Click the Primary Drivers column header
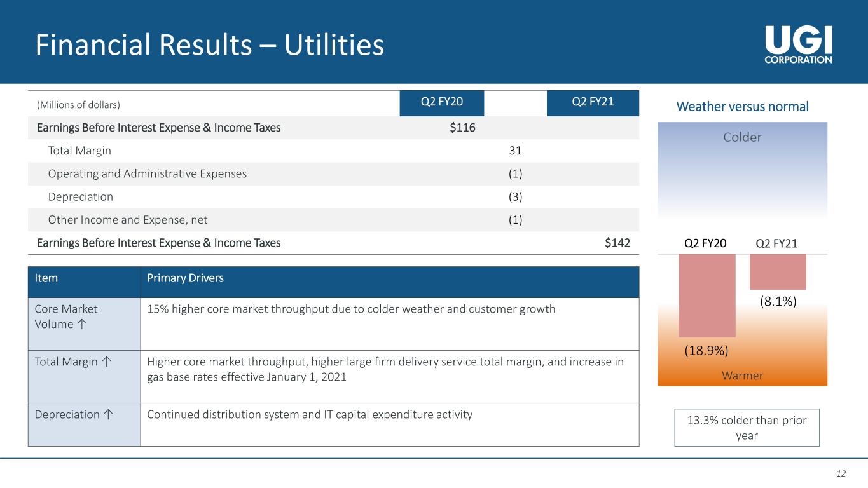The image size is (868, 488). [x=185, y=279]
